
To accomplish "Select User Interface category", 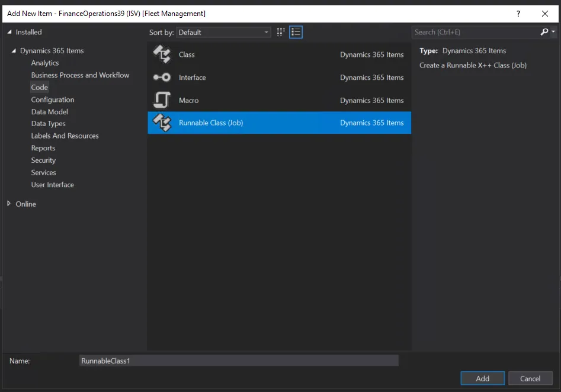I will click(x=52, y=185).
